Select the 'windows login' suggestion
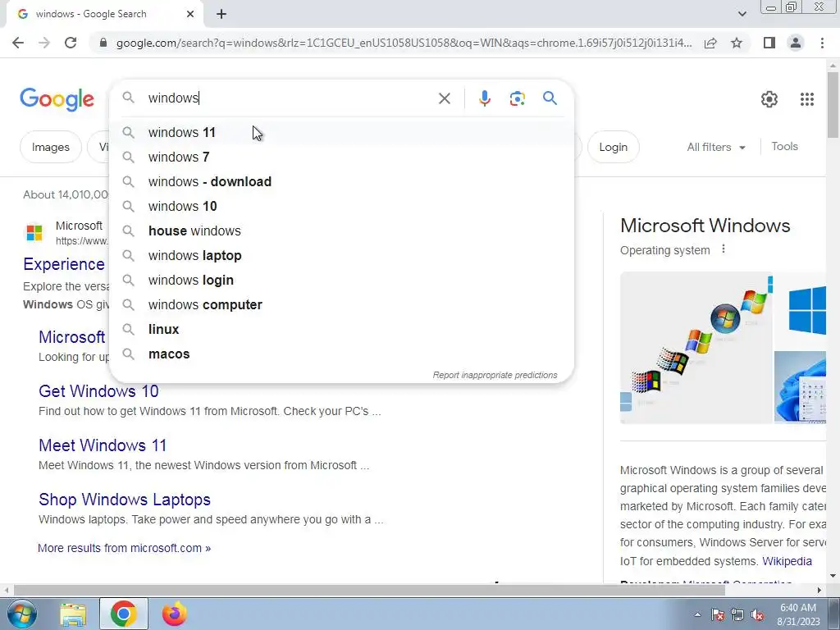Image resolution: width=840 pixels, height=630 pixels. click(341, 281)
